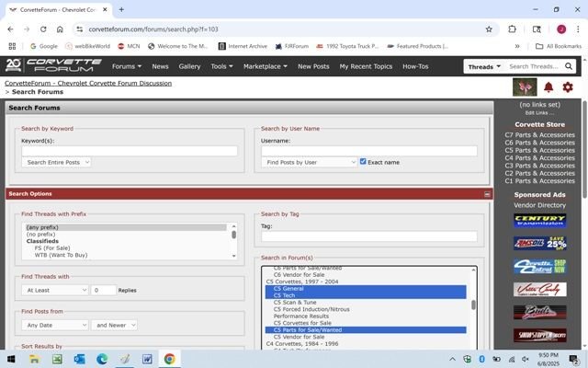588x368 pixels.
Task: Open Microsoft Word from the taskbar
Action: pos(147,359)
